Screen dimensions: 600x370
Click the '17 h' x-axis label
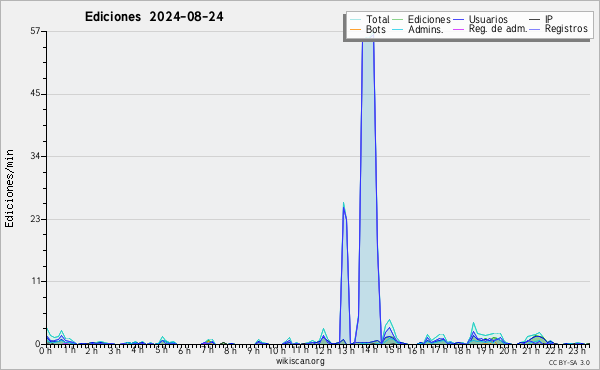coord(438,350)
